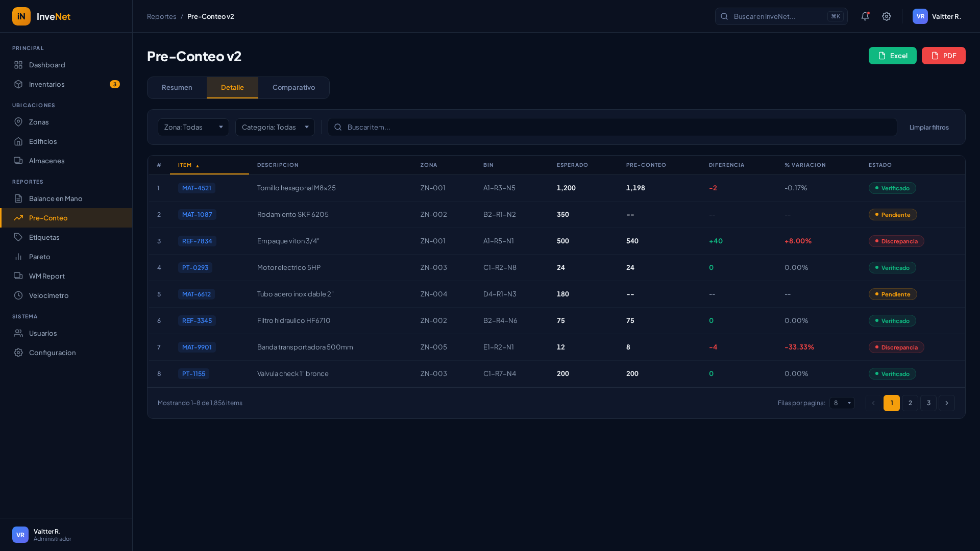This screenshot has width=980, height=551.
Task: Go to Etiquetas in sidebar
Action: (44, 237)
